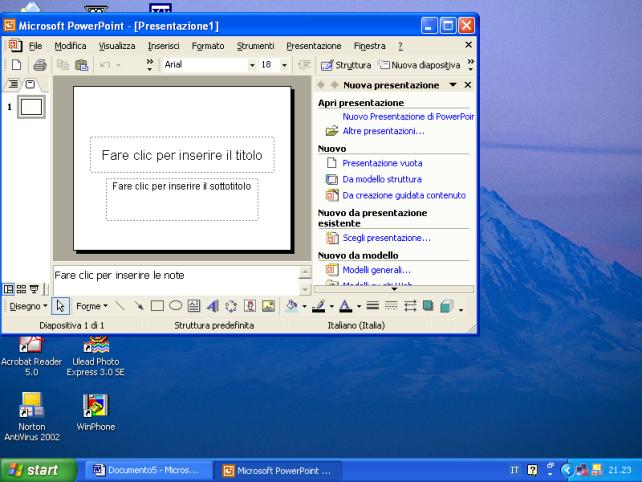Expand the formatting toolbar options chevron
Screen dimensions: 642x482
tap(471, 65)
